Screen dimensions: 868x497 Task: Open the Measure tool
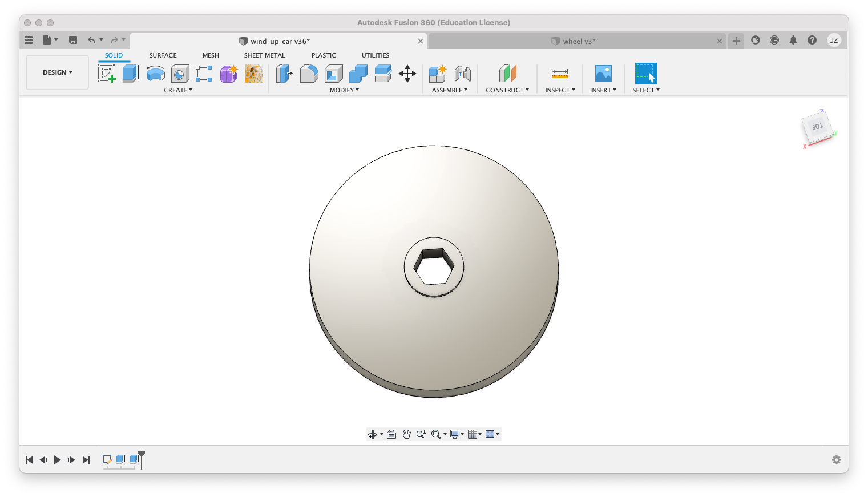click(560, 74)
